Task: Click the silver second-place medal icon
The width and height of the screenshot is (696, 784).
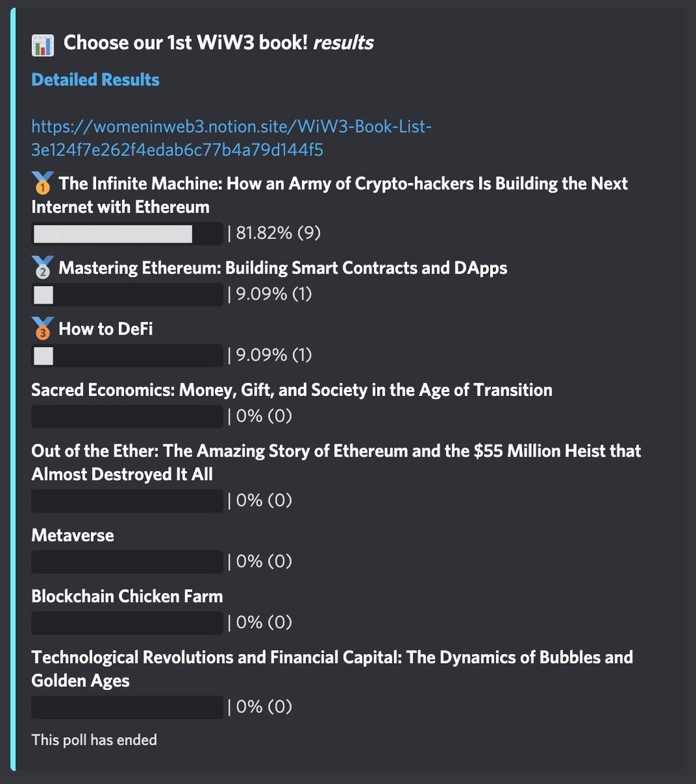Action: pyautogui.click(x=42, y=268)
